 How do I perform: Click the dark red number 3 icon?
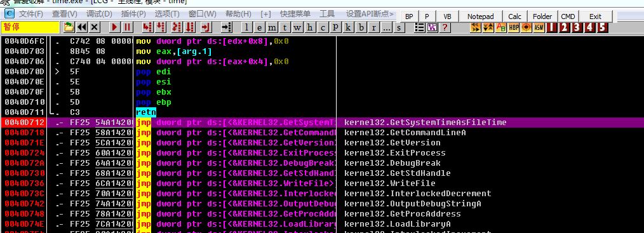pos(577,27)
